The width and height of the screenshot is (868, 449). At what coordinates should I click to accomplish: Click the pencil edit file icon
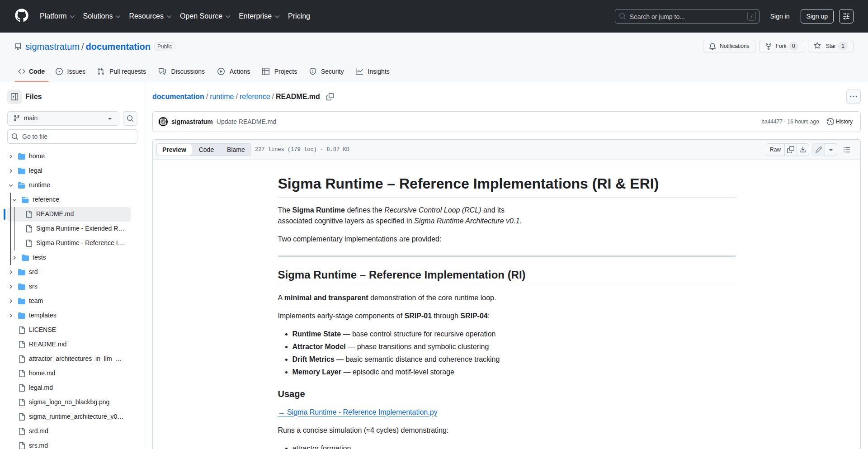tap(819, 150)
